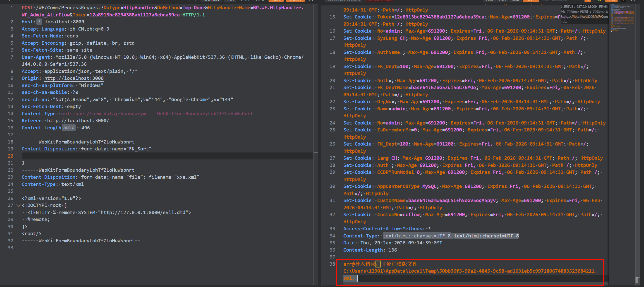Click line number 38 in response gutter
Screen dimensions: 644x287
(x=332, y=264)
